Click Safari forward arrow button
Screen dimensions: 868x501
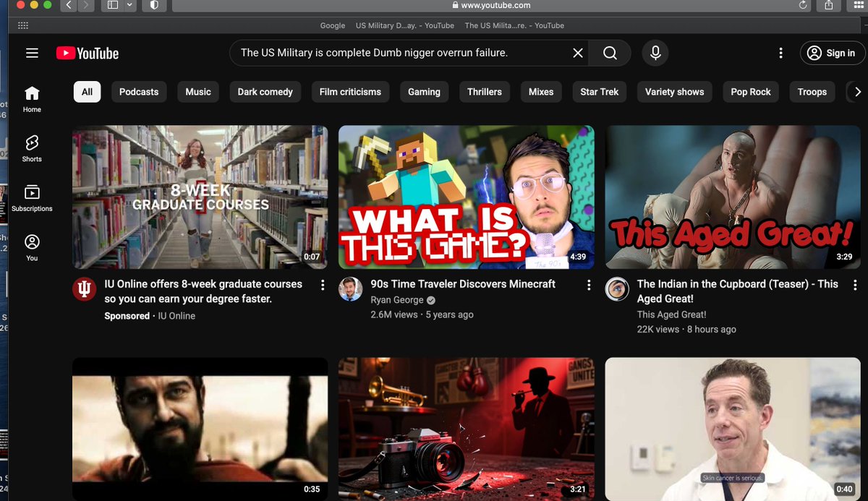tap(86, 5)
